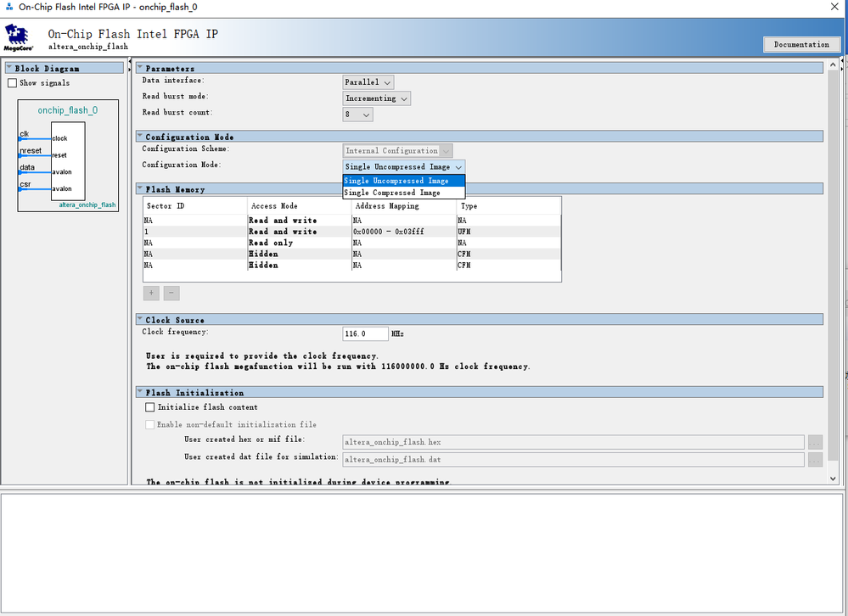Image resolution: width=848 pixels, height=616 pixels.
Task: Collapse the Flash Memory section
Action: tap(140, 188)
